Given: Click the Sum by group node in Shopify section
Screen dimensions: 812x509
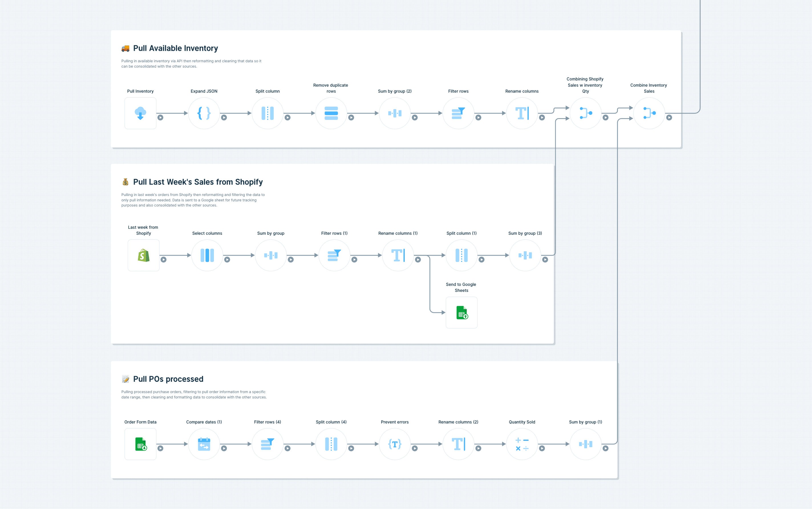Looking at the screenshot, I should [271, 255].
